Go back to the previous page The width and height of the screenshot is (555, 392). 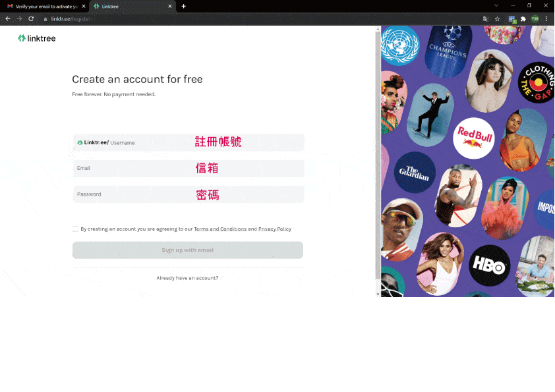8,18
